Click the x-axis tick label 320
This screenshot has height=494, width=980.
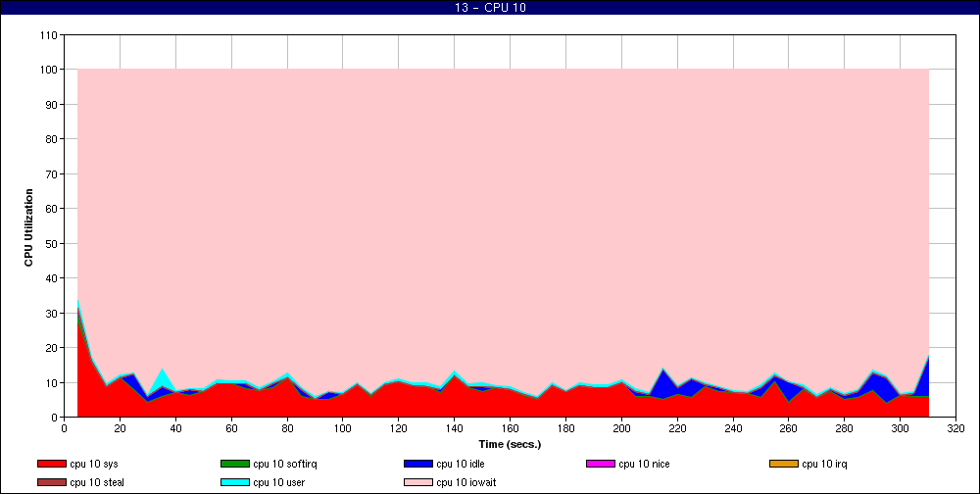coord(955,428)
